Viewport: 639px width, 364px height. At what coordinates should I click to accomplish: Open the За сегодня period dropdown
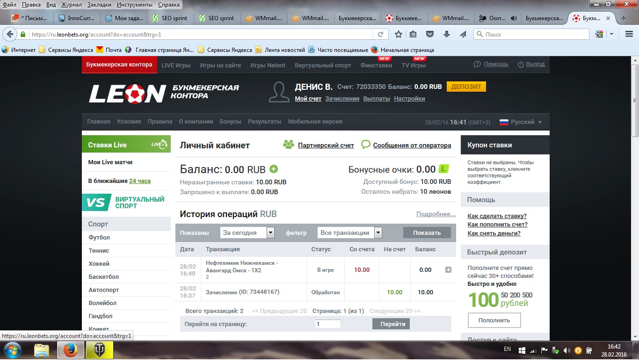tap(247, 233)
